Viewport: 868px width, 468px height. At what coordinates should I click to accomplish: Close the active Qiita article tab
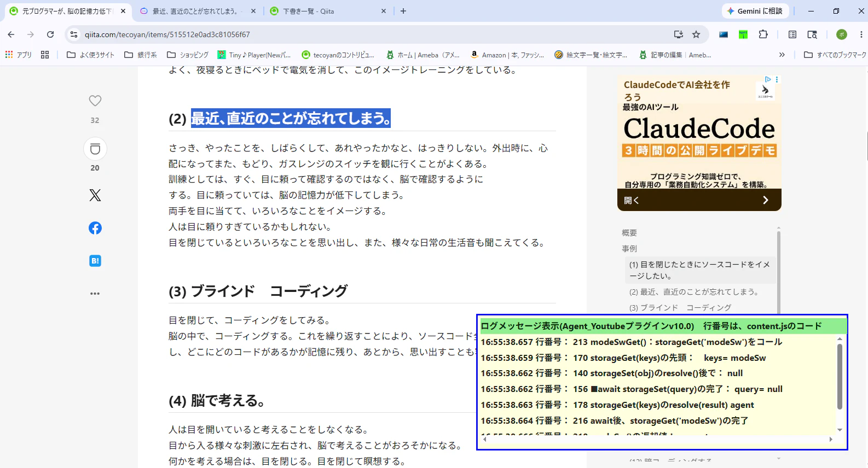(123, 11)
